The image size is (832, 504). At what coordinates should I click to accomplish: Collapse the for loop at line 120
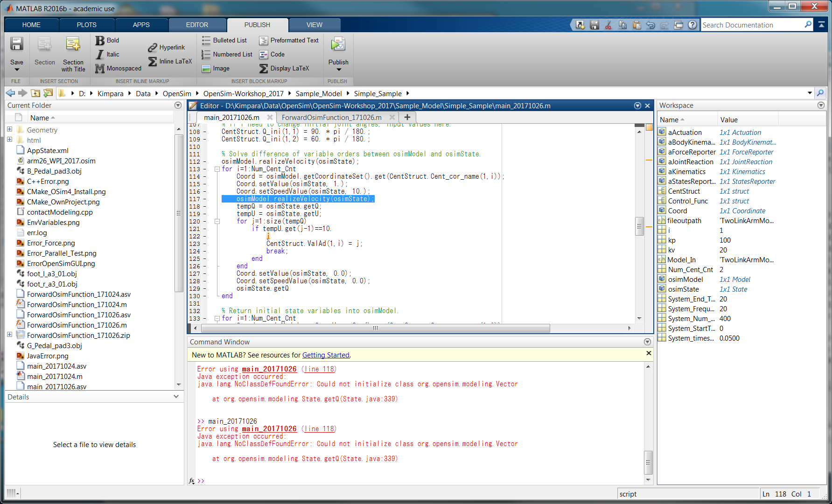pyautogui.click(x=217, y=222)
